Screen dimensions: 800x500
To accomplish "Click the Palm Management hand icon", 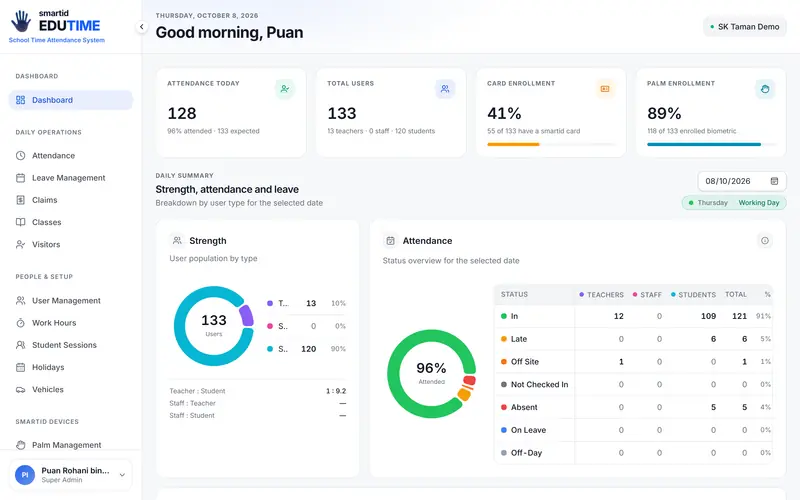I will point(20,445).
